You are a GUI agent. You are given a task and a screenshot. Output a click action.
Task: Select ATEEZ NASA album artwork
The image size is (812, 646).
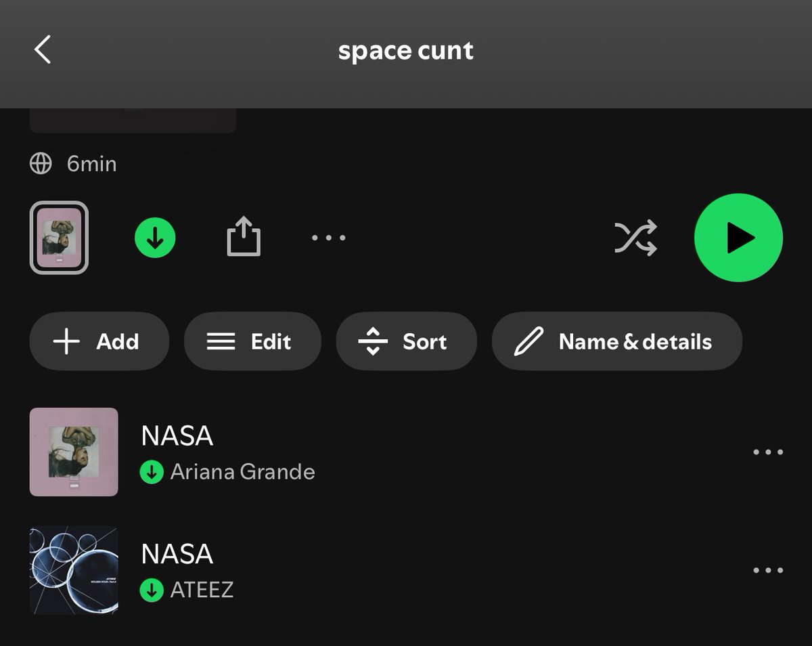tap(74, 570)
